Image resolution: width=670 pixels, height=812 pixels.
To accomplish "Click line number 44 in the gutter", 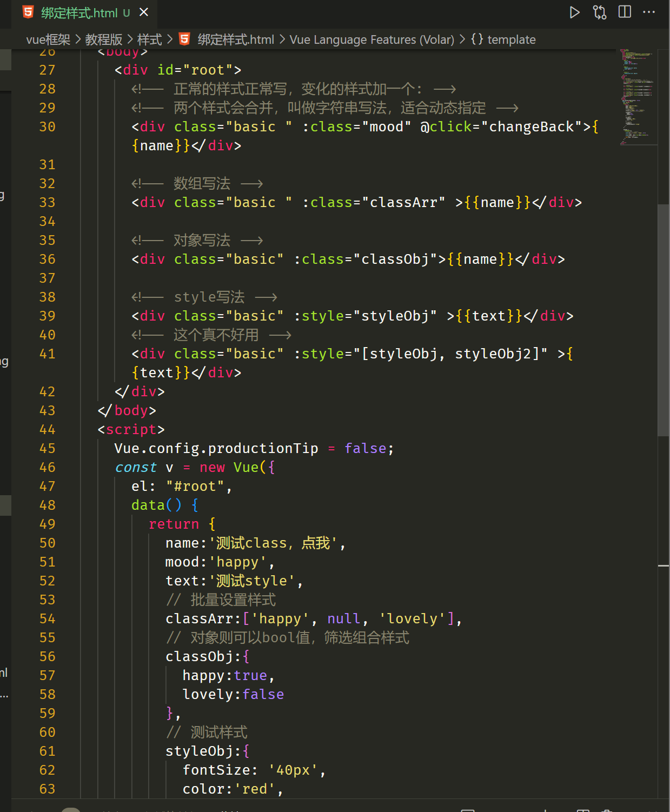I will pos(47,429).
